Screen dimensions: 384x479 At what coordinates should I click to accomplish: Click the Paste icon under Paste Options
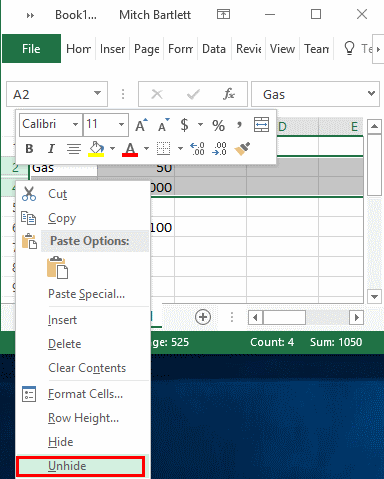coord(58,267)
